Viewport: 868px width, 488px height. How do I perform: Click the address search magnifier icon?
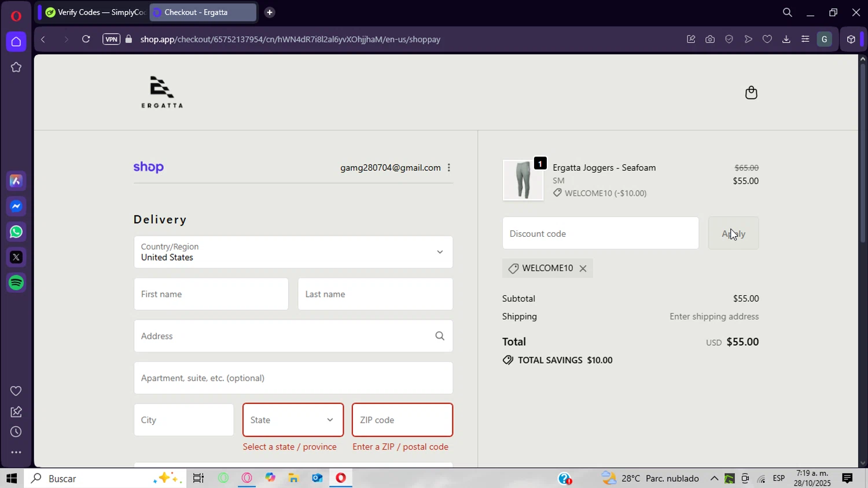(x=440, y=336)
